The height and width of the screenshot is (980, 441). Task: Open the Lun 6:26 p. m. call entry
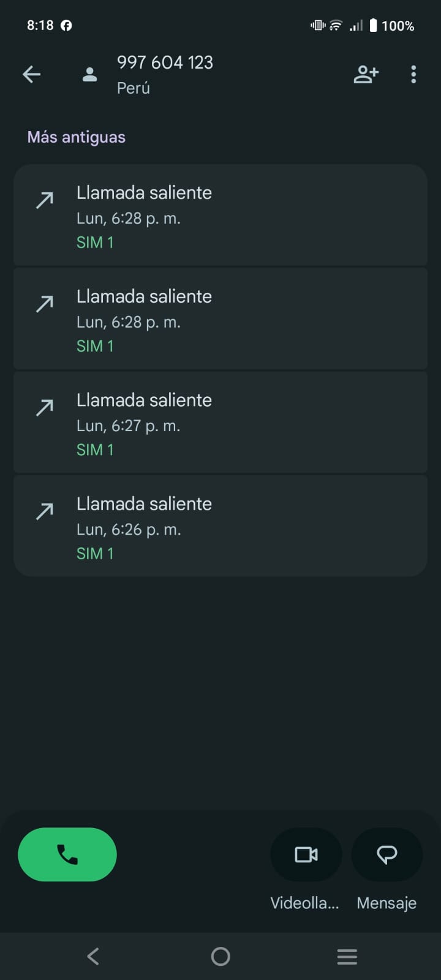point(221,526)
